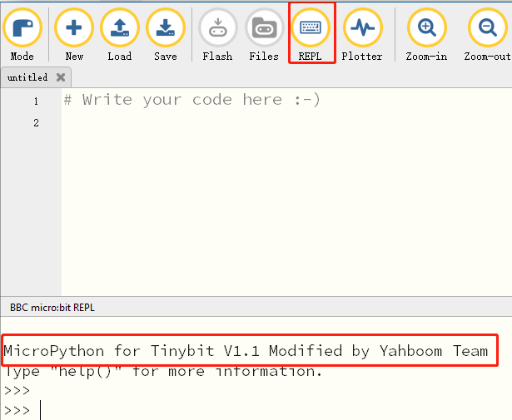
Task: Toggle the REPL keyboard icon
Action: [311, 27]
